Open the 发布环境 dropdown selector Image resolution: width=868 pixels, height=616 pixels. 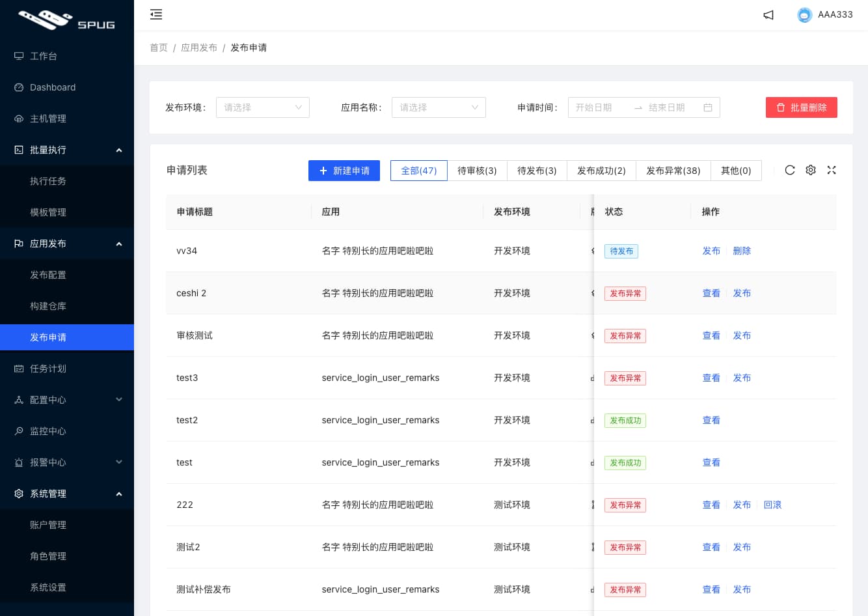point(263,107)
